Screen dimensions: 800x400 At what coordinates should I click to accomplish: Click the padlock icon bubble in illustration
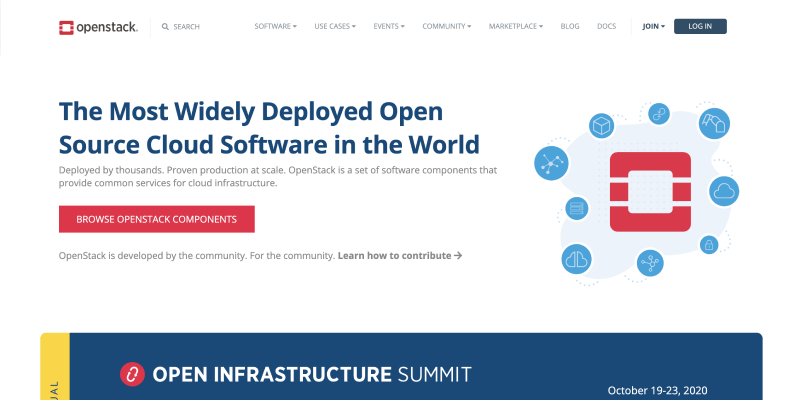tap(708, 244)
